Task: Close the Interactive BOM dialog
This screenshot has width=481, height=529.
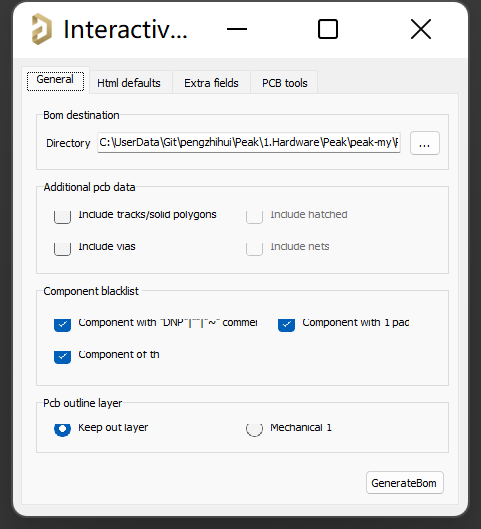Action: point(421,29)
